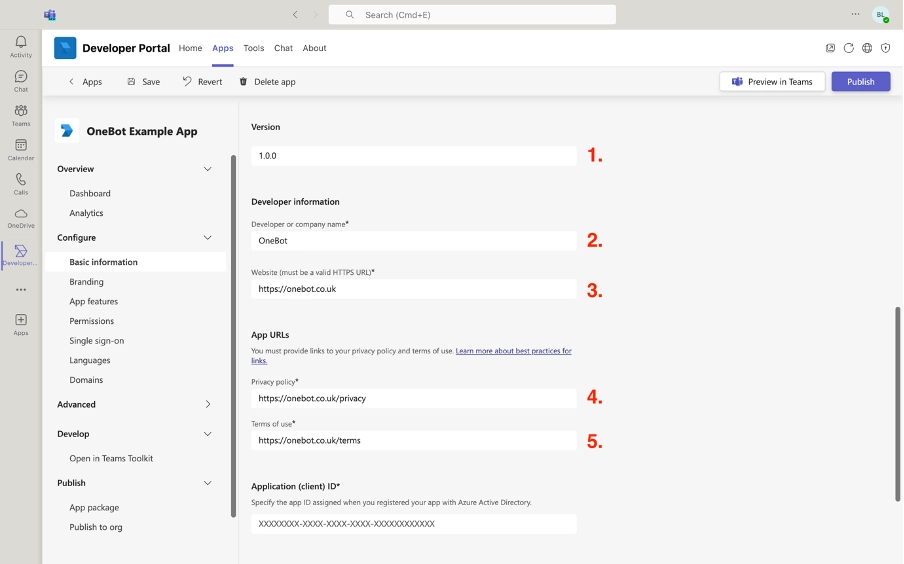904x564 pixels.
Task: Open the Publish to org page
Action: (96, 527)
